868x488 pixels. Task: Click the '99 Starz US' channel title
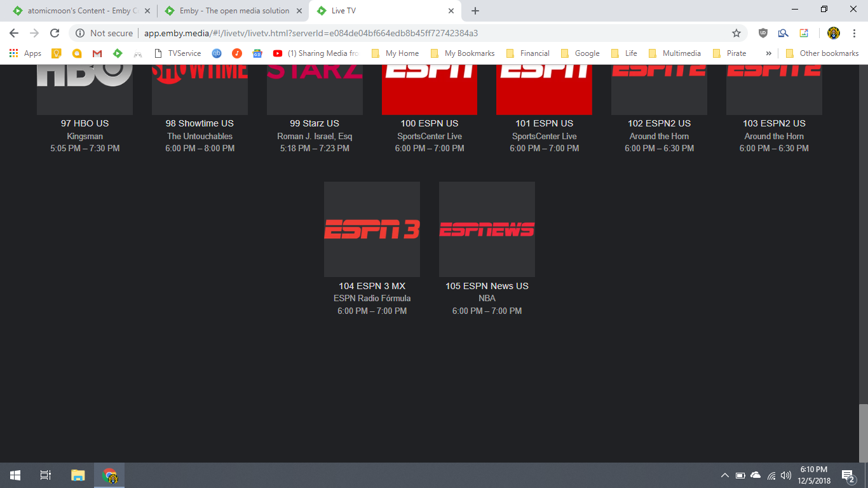(x=315, y=123)
